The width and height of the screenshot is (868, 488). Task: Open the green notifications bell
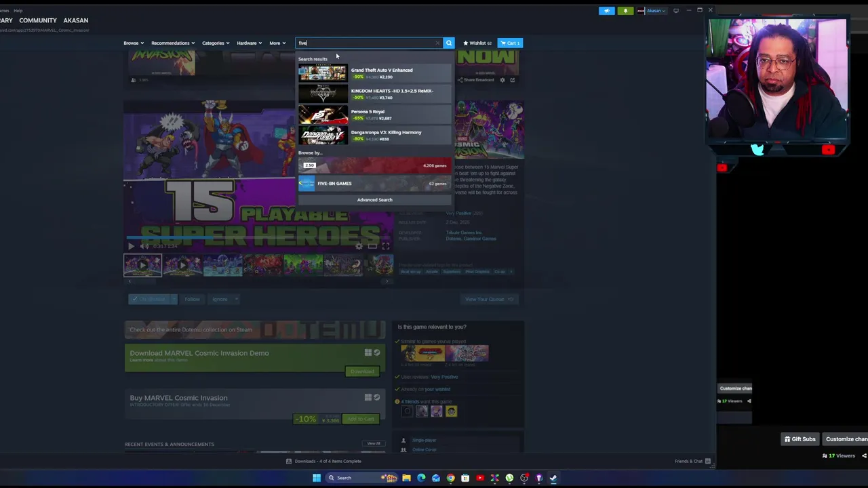pyautogui.click(x=625, y=11)
